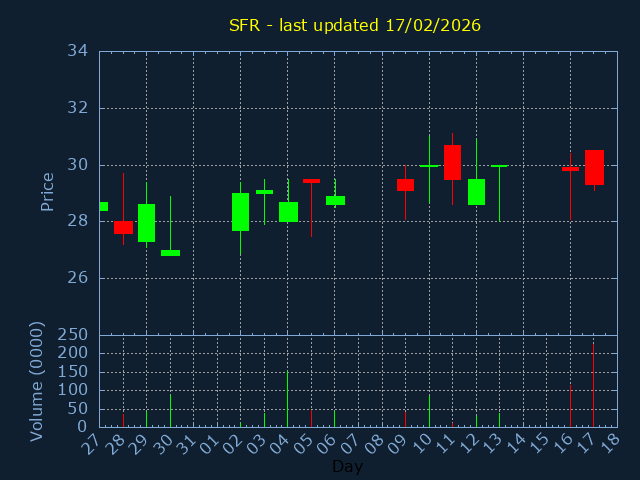Select the red candlestick on day 17
640x480 pixels.
pyautogui.click(x=594, y=167)
